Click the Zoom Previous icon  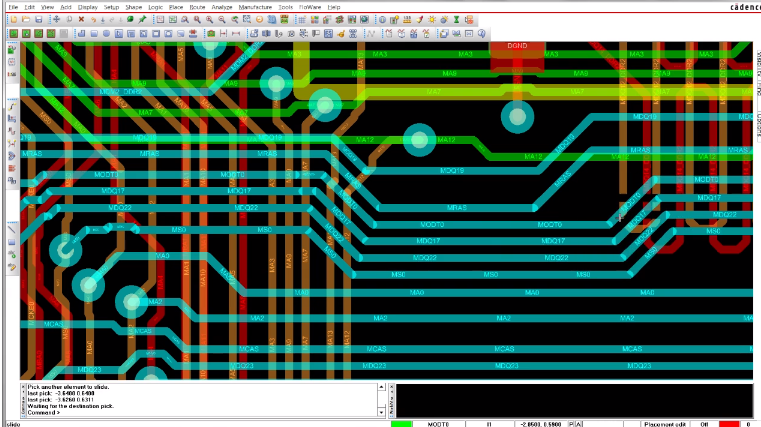coord(234,19)
